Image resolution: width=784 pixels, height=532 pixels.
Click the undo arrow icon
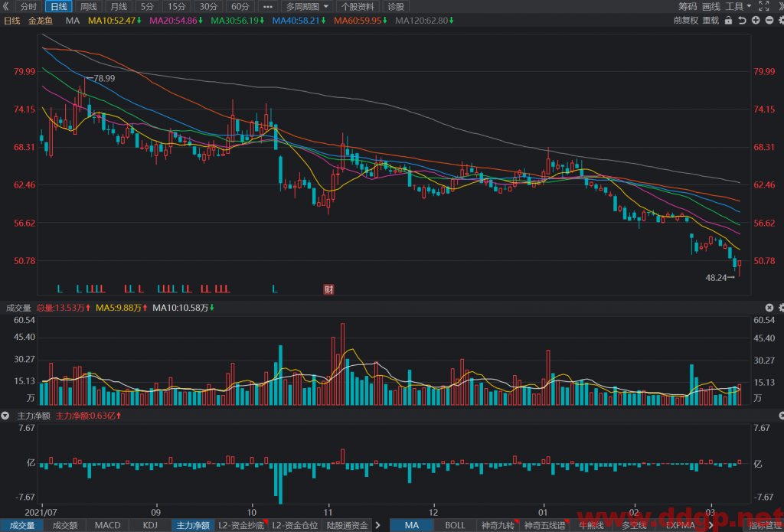point(742,21)
